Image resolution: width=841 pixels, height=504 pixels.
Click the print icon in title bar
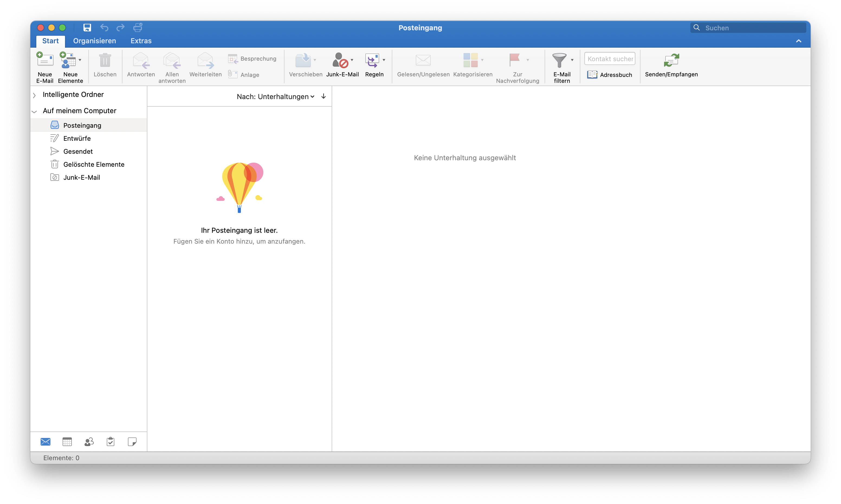pos(138,28)
